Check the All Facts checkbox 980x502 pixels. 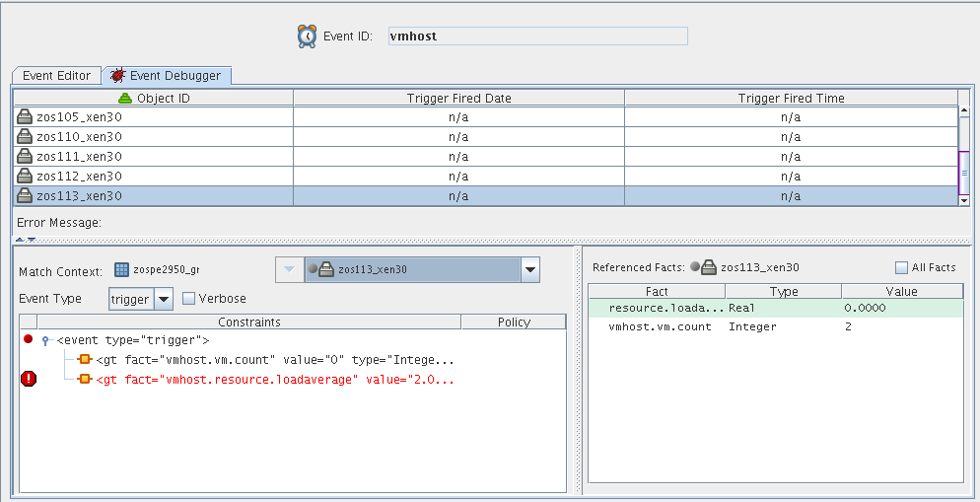point(901,267)
